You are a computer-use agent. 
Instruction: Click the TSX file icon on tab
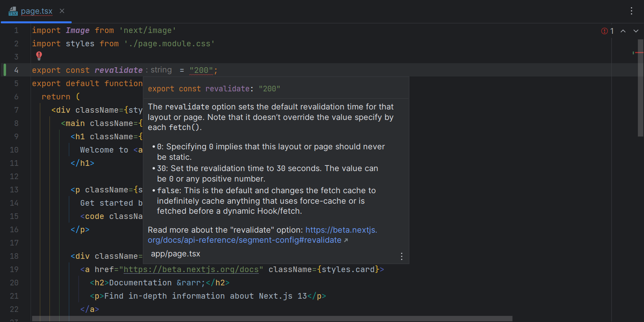coord(13,11)
